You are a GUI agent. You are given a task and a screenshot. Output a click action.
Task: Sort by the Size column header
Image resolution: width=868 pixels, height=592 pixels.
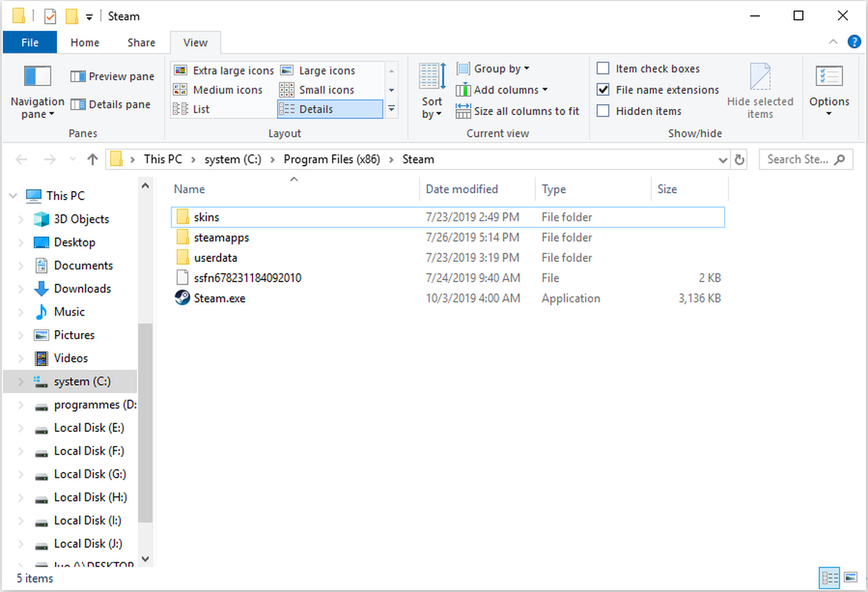pos(690,189)
